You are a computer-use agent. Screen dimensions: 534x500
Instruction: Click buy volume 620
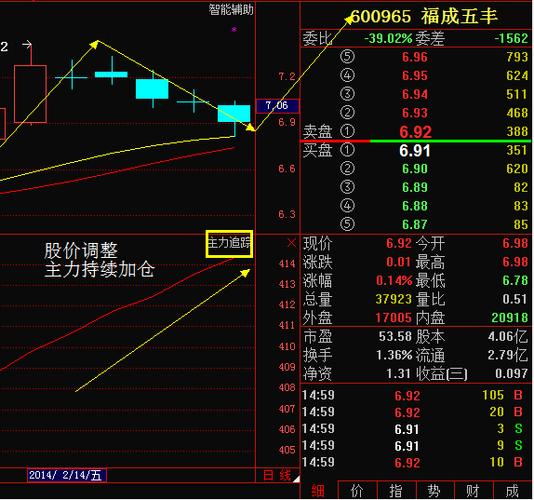[x=517, y=169]
